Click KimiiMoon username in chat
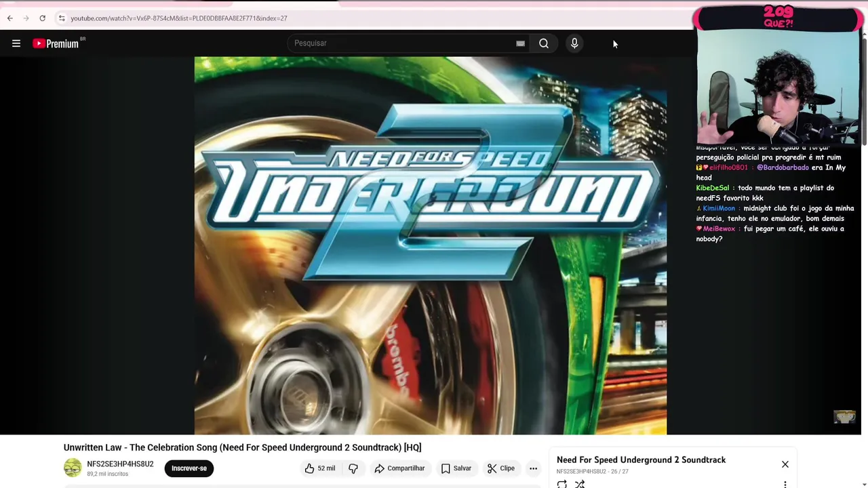 (719, 208)
